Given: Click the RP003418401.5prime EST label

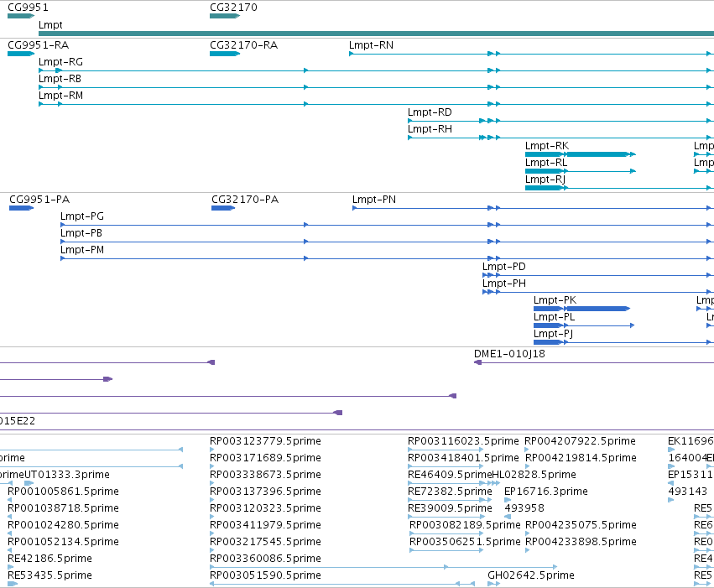Looking at the screenshot, I should pyautogui.click(x=463, y=458).
